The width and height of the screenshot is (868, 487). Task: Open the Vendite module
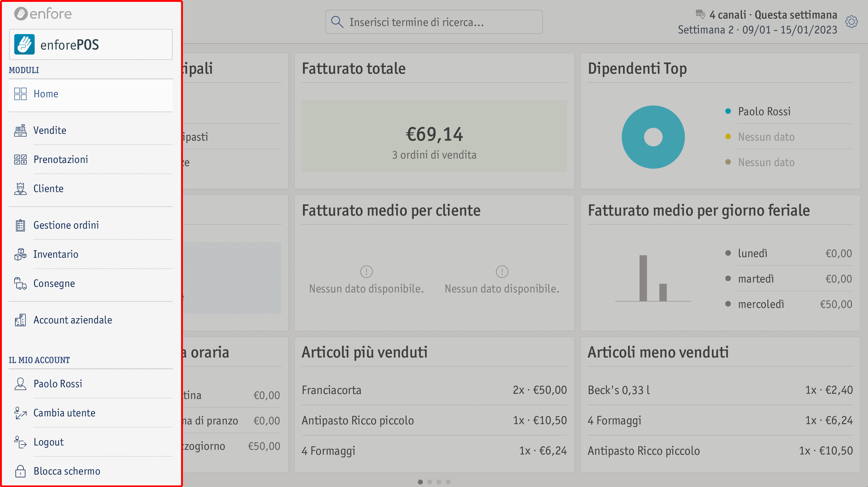pyautogui.click(x=91, y=130)
